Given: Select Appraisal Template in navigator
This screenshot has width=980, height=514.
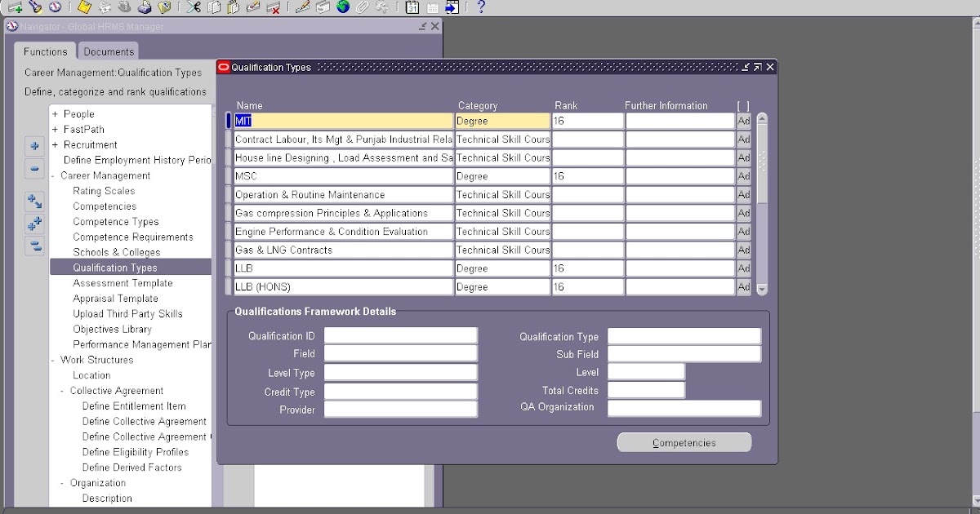Looking at the screenshot, I should (x=115, y=299).
